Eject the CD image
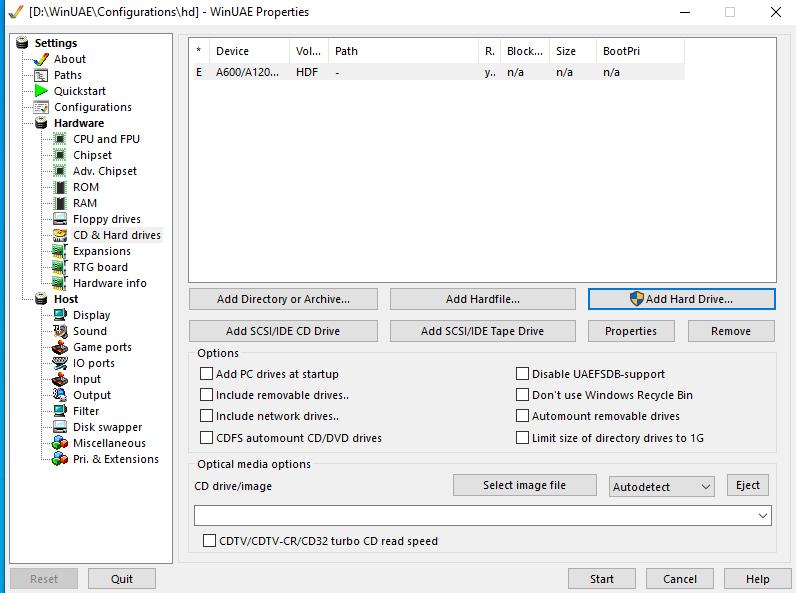 tap(748, 485)
